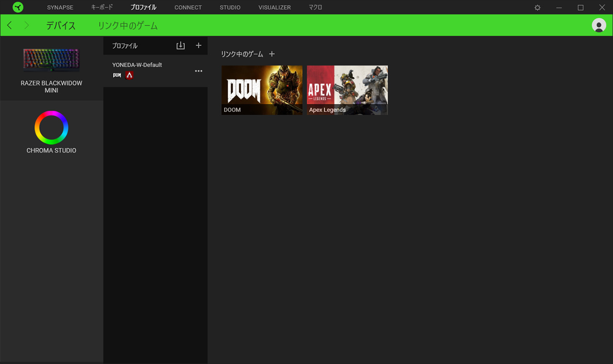Click the プロファイル panel header text
Viewport: 613px width, 364px height.
[125, 46]
